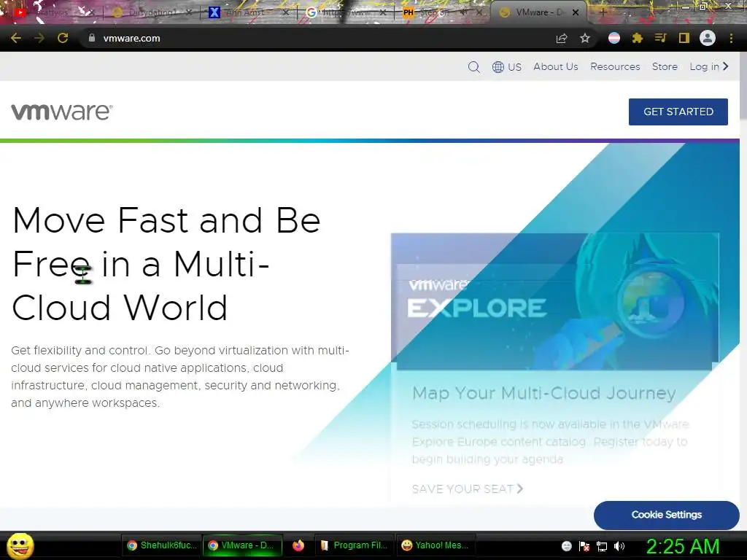Switch to the YouTube tab
747x560 pixels.
coord(53,12)
